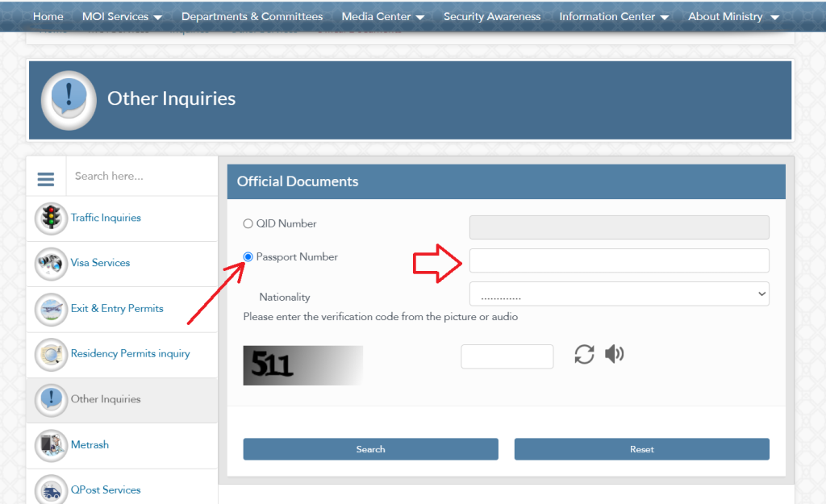The width and height of the screenshot is (826, 504).
Task: Click the hamburger menu icon in sidebar
Action: point(46,179)
